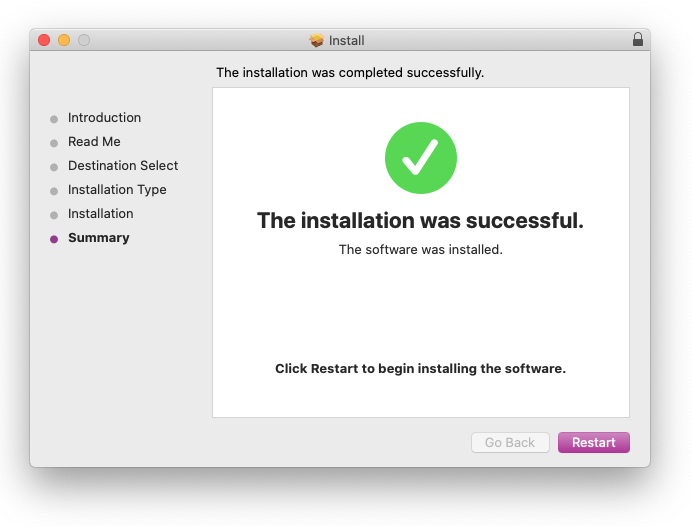This screenshot has width=692, height=527.
Task: Click the package box icon beside Install title
Action: tap(317, 41)
